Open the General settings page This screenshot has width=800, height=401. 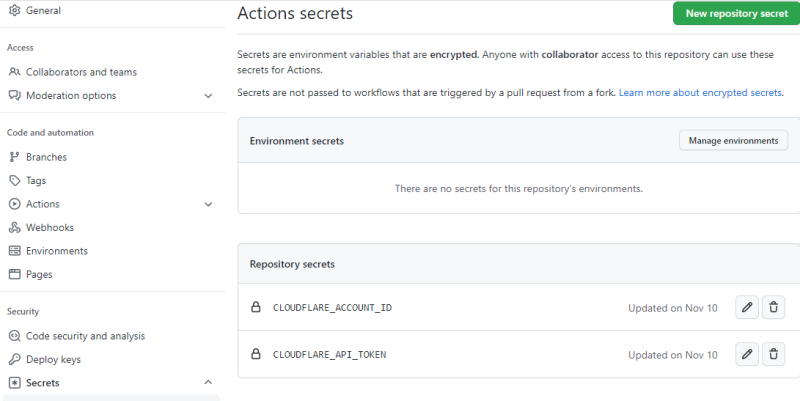click(43, 10)
